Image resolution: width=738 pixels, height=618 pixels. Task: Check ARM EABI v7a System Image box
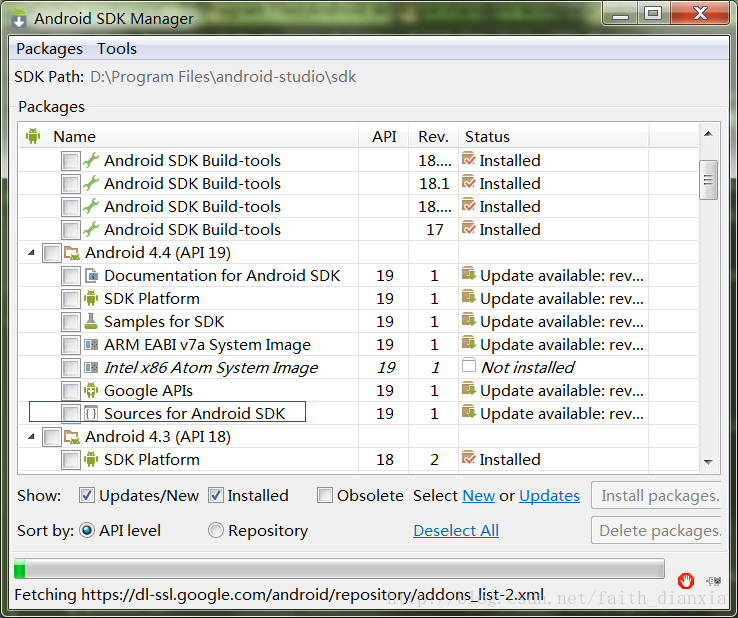coord(71,345)
